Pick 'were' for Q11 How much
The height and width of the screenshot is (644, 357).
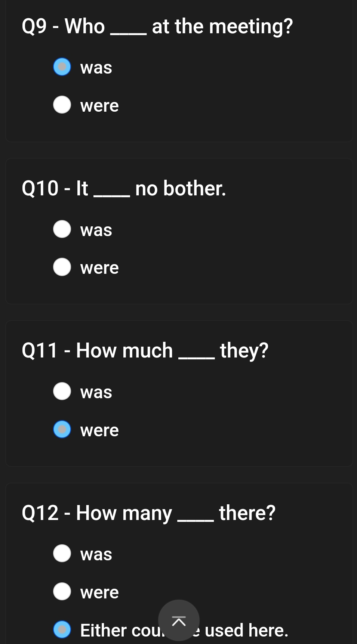tap(62, 429)
